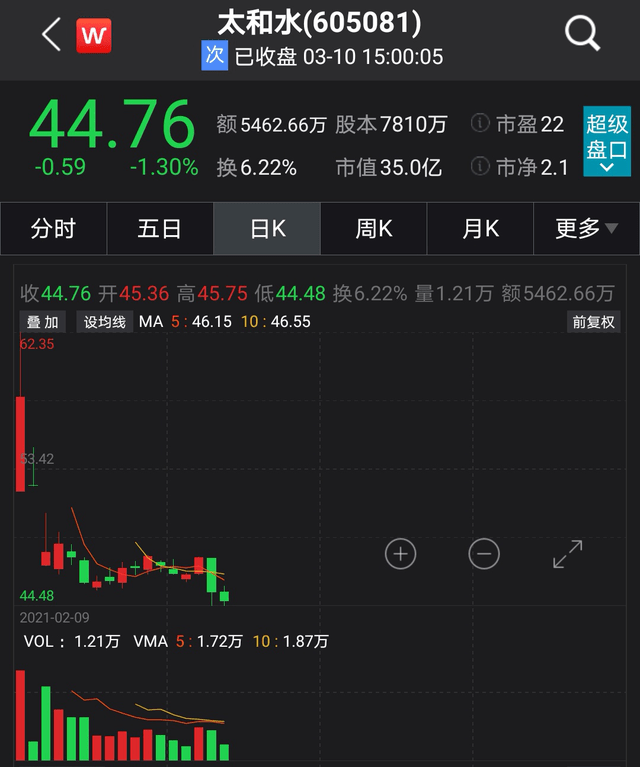Tap the back arrow icon
640x767 pixels.
[x=51, y=34]
